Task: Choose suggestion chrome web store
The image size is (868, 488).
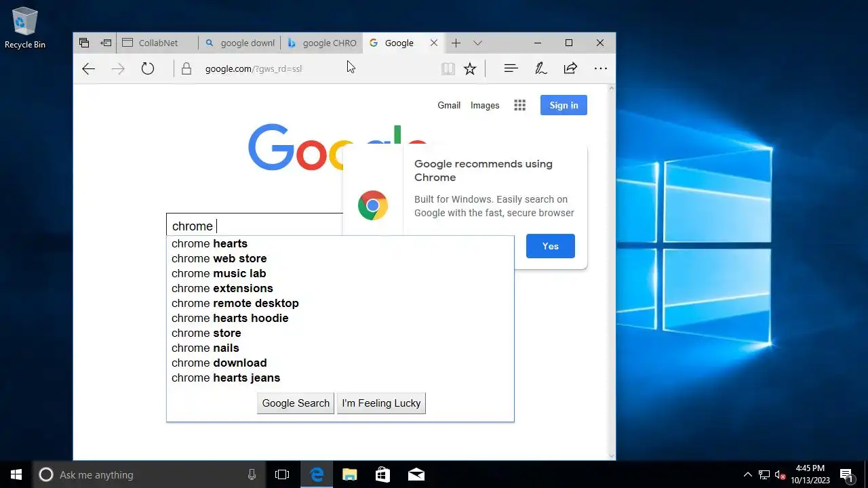Action: click(x=340, y=258)
